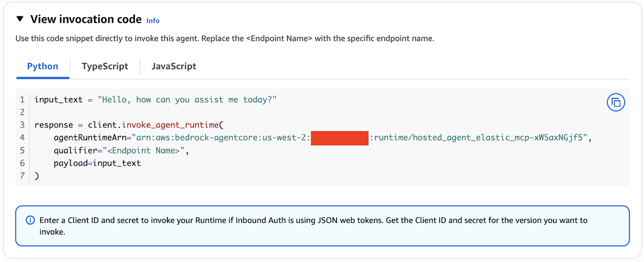Click the payload=input_text line in code

point(97,163)
